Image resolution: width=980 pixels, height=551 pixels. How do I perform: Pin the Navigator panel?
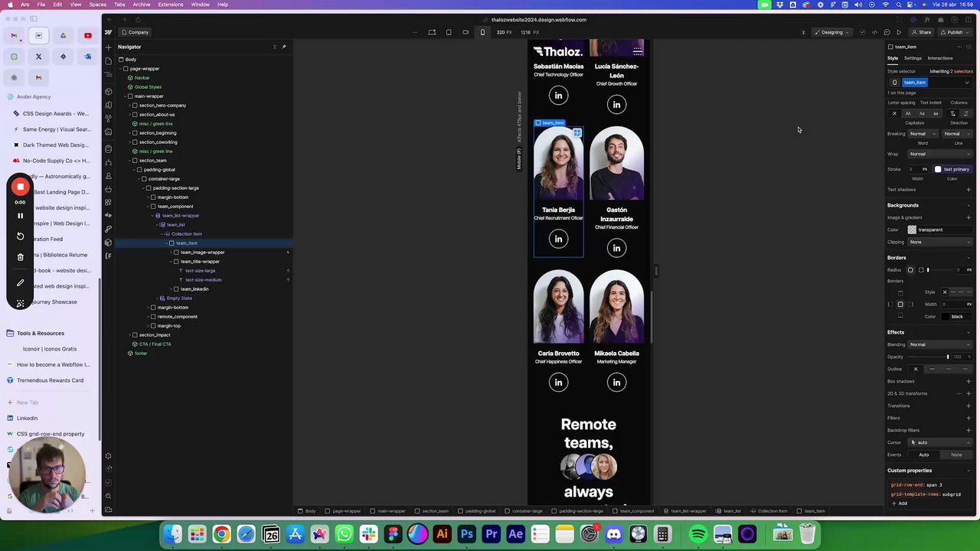[283, 47]
